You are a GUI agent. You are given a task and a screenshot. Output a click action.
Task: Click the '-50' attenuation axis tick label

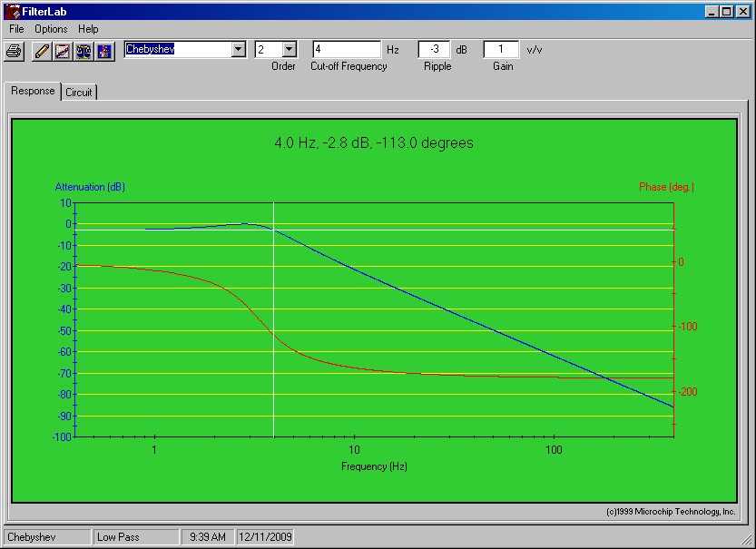(x=64, y=330)
